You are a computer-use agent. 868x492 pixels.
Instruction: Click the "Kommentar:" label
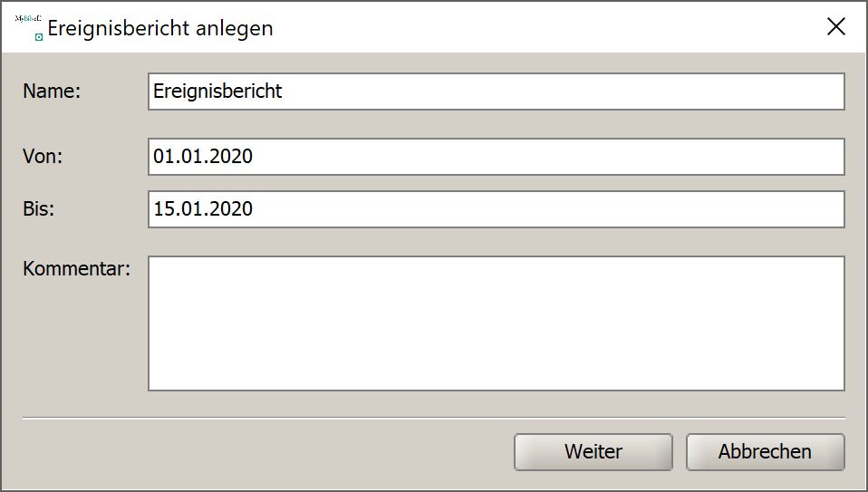tap(76, 269)
